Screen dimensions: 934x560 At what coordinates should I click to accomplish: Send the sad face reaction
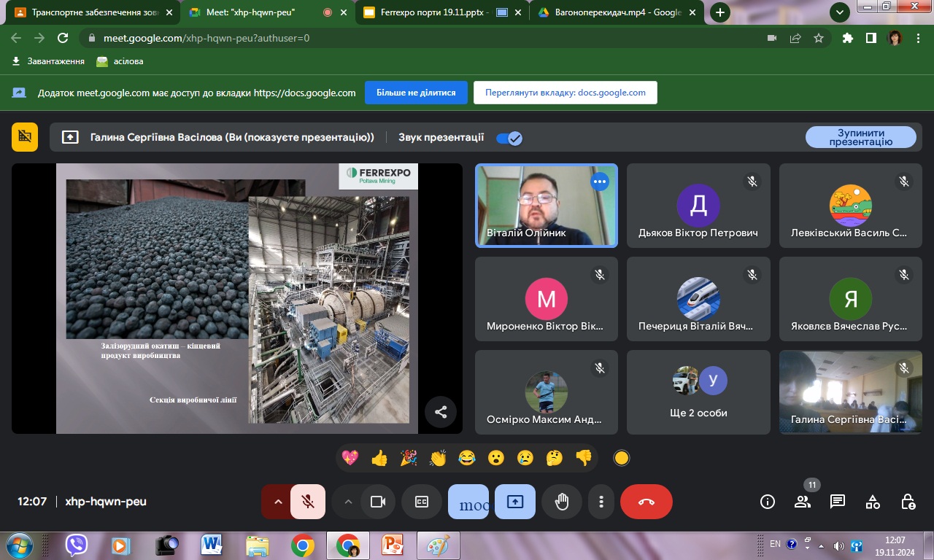pyautogui.click(x=525, y=458)
